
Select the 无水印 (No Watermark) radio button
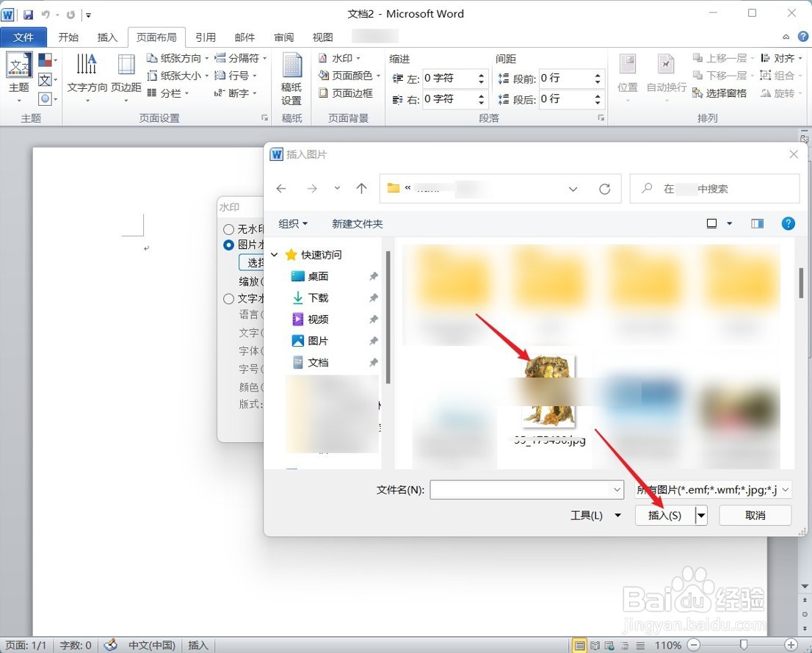click(x=228, y=228)
